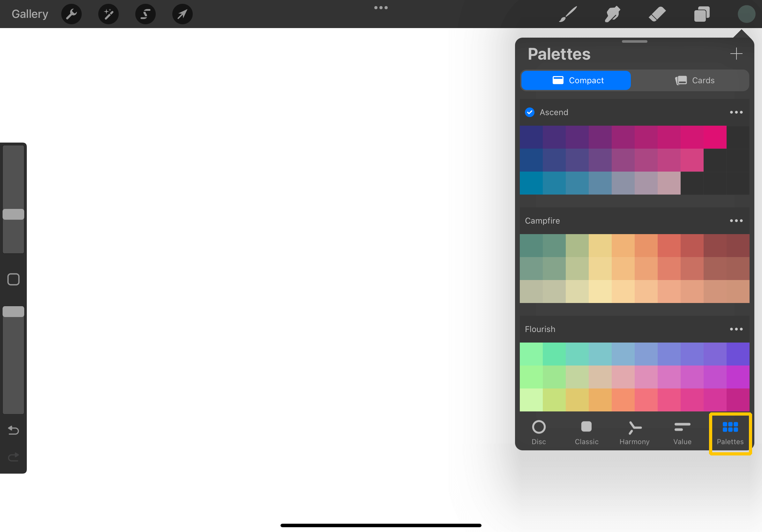
Task: Select the Brush tool
Action: click(568, 14)
